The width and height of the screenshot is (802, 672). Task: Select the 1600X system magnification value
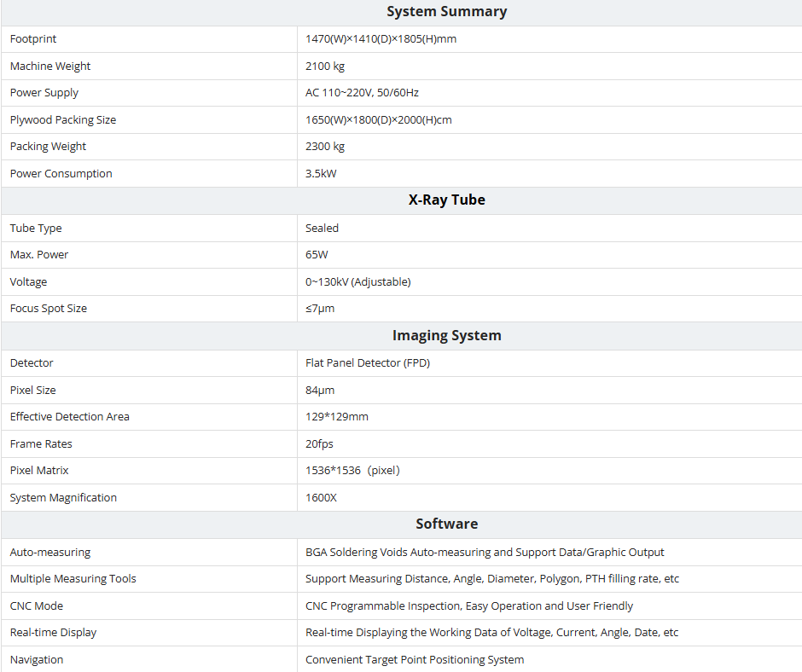(x=321, y=498)
